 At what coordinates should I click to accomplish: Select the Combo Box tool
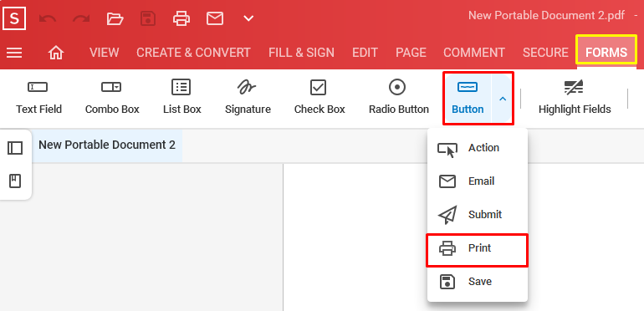tap(112, 98)
